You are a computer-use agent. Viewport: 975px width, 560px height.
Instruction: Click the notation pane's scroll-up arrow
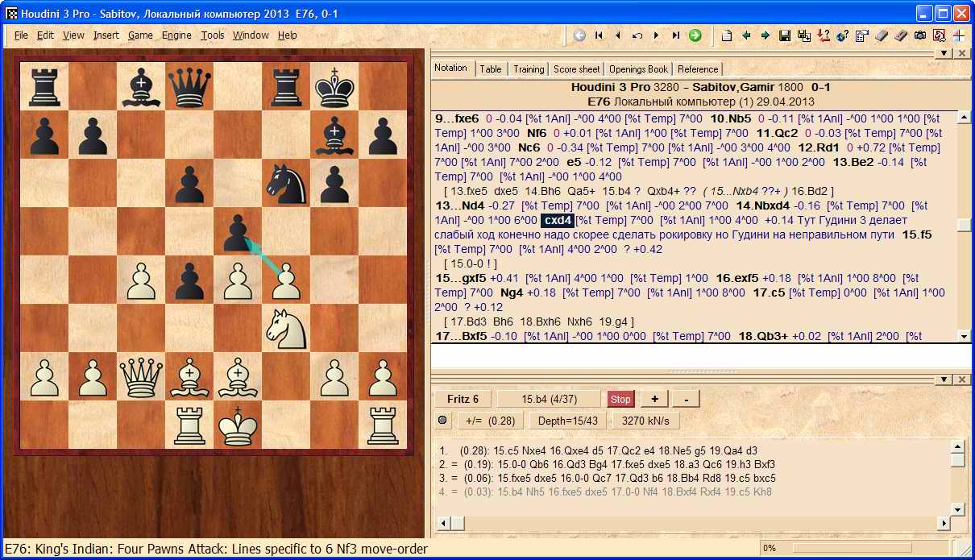coord(963,117)
